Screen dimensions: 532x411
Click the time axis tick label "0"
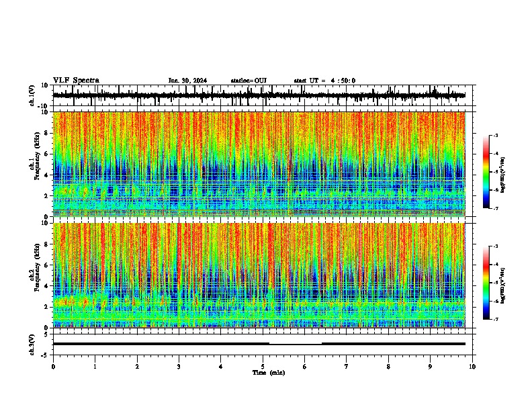pos(53,367)
